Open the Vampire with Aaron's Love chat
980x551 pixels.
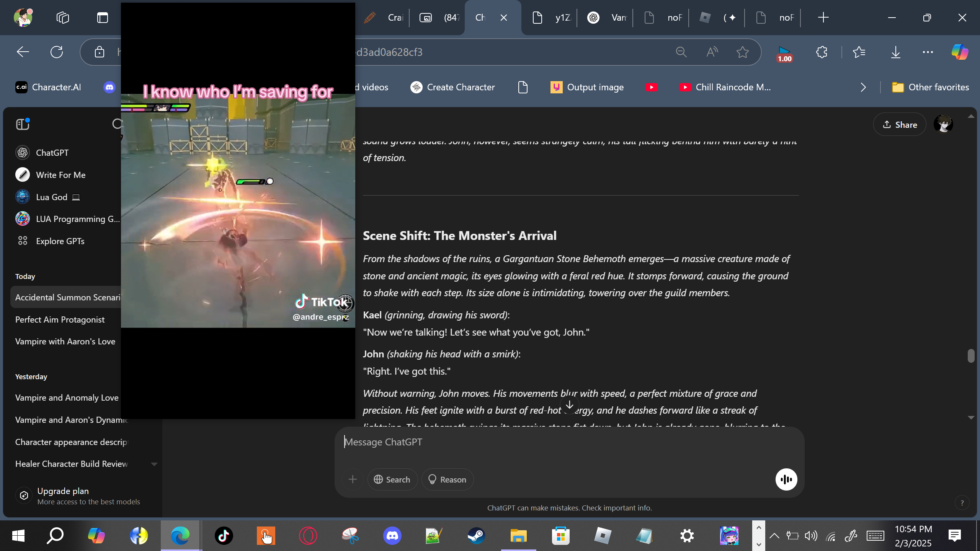65,341
